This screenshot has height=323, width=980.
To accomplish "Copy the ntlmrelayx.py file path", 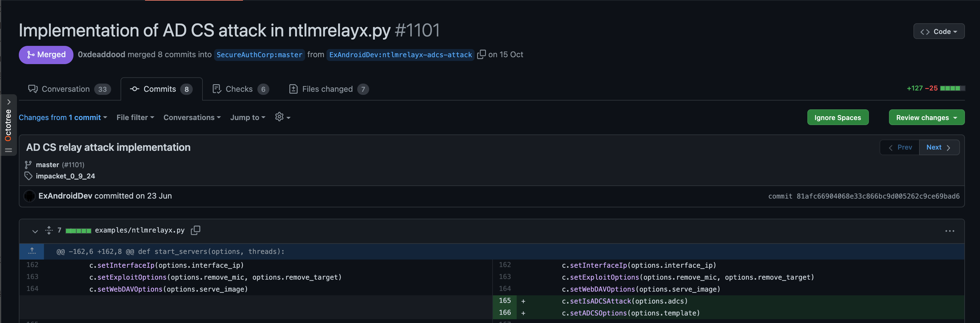I will [195, 230].
